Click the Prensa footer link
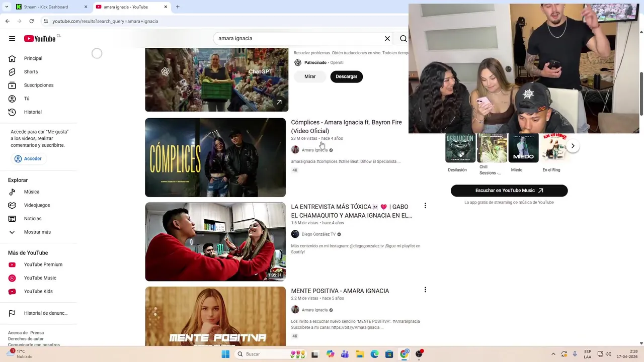Viewport: 644px width, 362px height. [37, 333]
